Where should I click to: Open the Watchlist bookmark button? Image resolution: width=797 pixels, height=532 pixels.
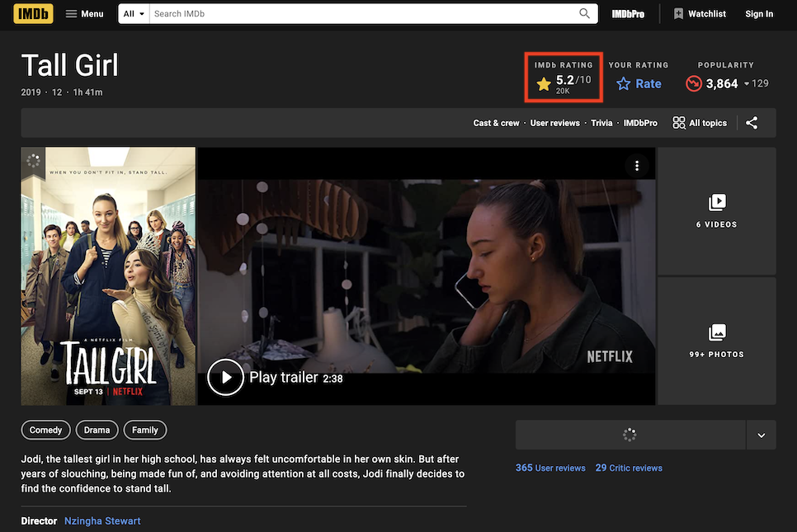[x=700, y=14]
